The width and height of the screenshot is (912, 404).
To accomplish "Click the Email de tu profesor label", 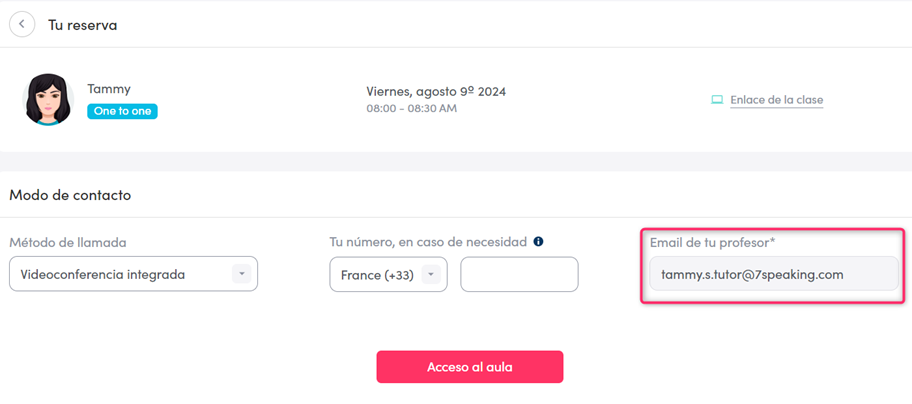I will (x=711, y=242).
